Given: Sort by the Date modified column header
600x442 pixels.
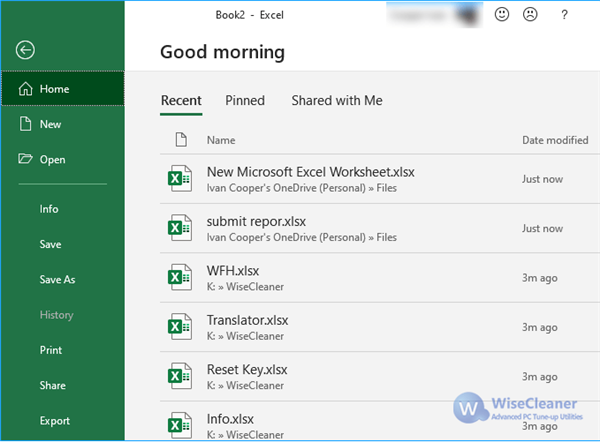Looking at the screenshot, I should point(554,141).
